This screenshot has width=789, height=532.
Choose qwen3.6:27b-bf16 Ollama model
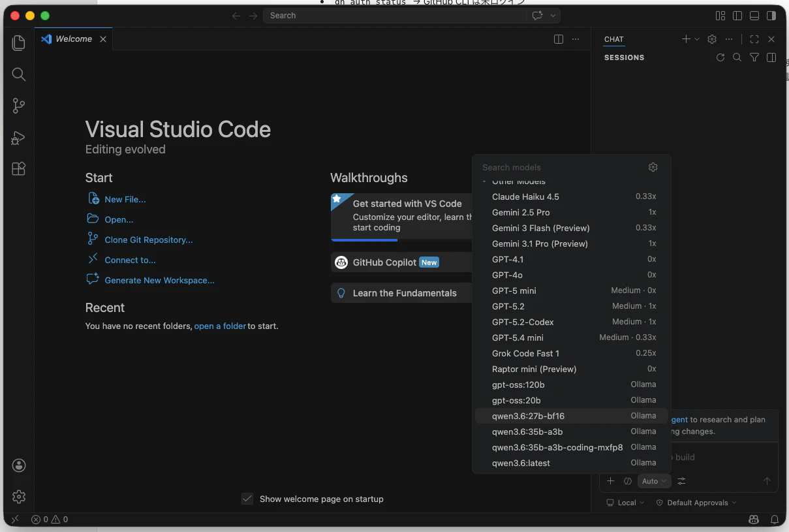[x=572, y=416]
